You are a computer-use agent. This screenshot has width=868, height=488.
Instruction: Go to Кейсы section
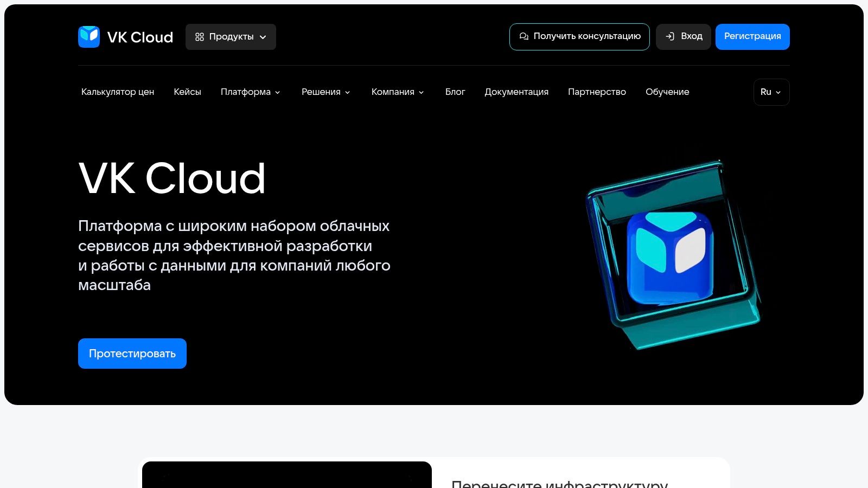[187, 92]
